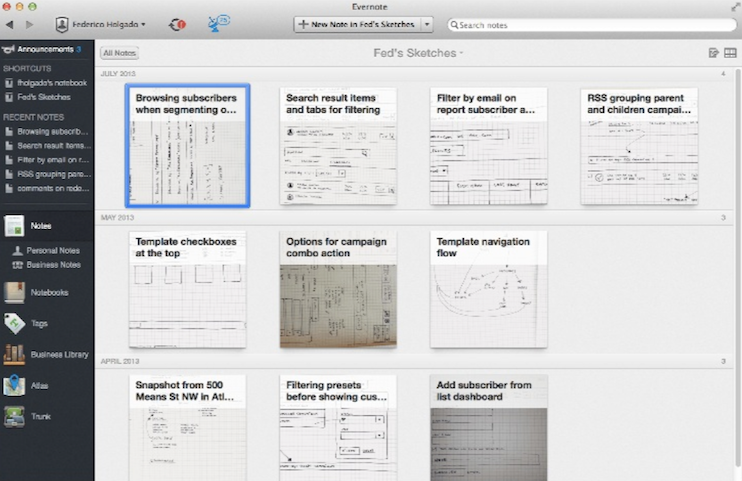Open Snapshot from 500 Means St card
Viewport: 742px width, 481px height.
tap(187, 428)
